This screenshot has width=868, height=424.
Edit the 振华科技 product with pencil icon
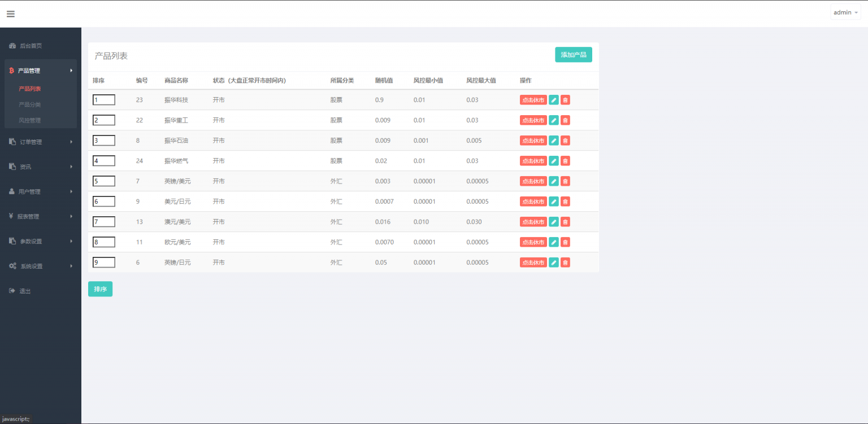[554, 100]
